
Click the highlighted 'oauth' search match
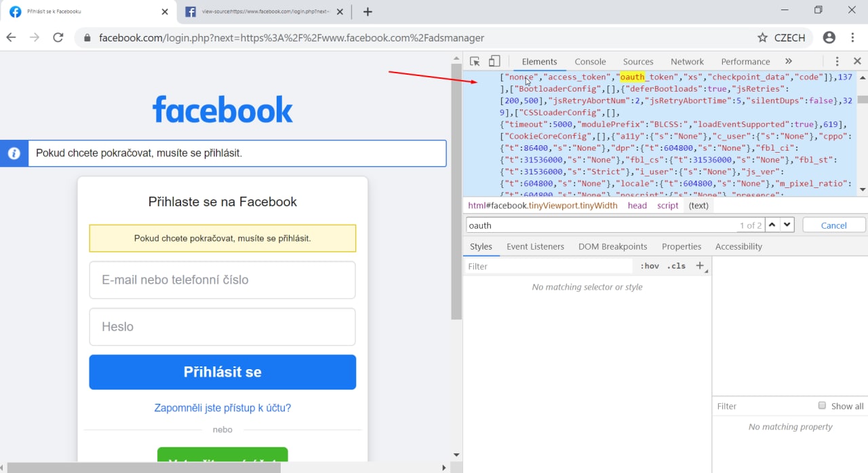point(632,77)
